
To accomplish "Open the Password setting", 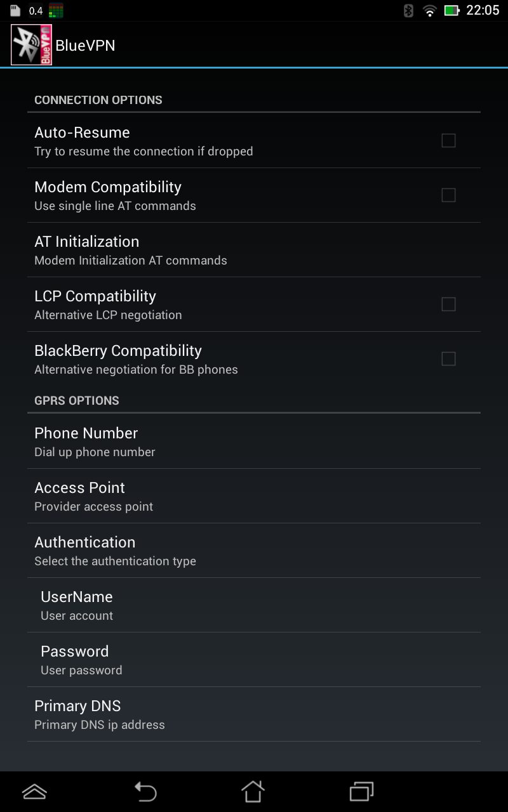I will point(254,660).
